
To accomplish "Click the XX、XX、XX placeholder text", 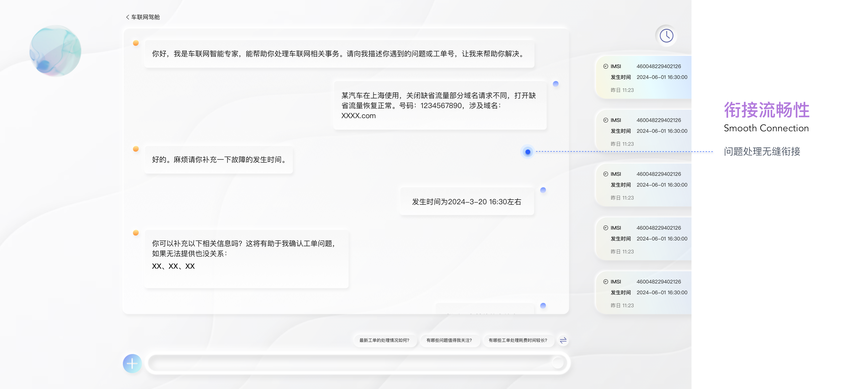I will click(173, 266).
